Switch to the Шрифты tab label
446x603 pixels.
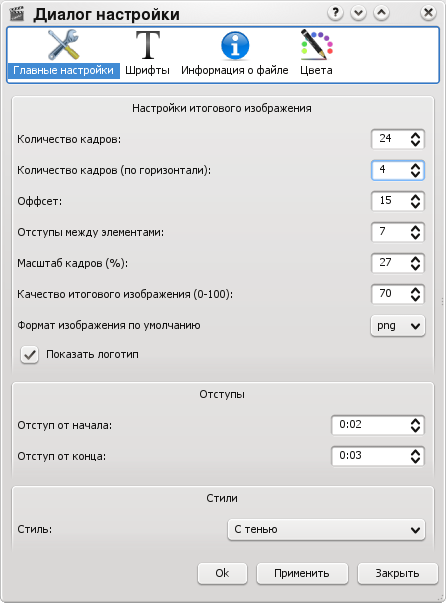[x=147, y=70]
